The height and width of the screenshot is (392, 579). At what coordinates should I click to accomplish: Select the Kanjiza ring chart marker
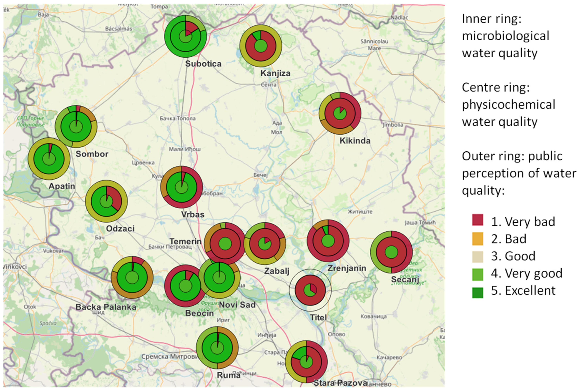261,46
